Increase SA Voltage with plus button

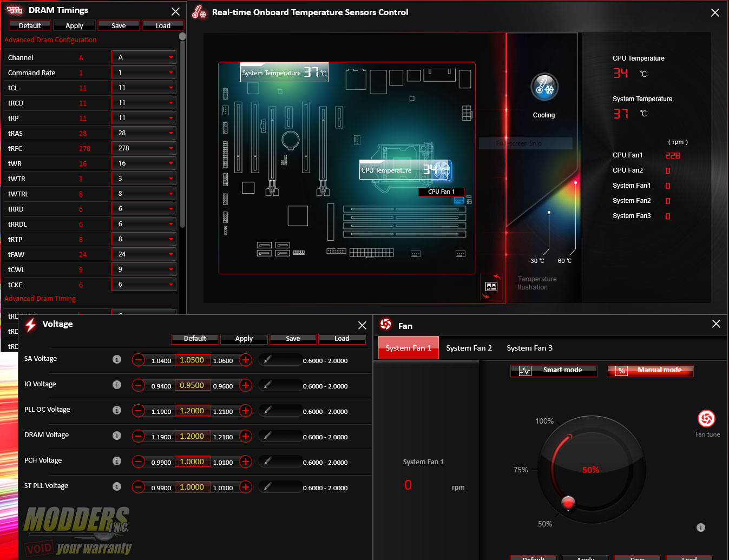point(246,360)
